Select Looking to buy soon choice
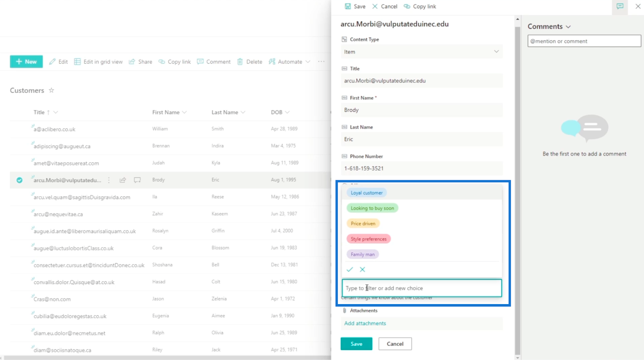Viewport: 644px width, 360px height. pyautogui.click(x=372, y=208)
